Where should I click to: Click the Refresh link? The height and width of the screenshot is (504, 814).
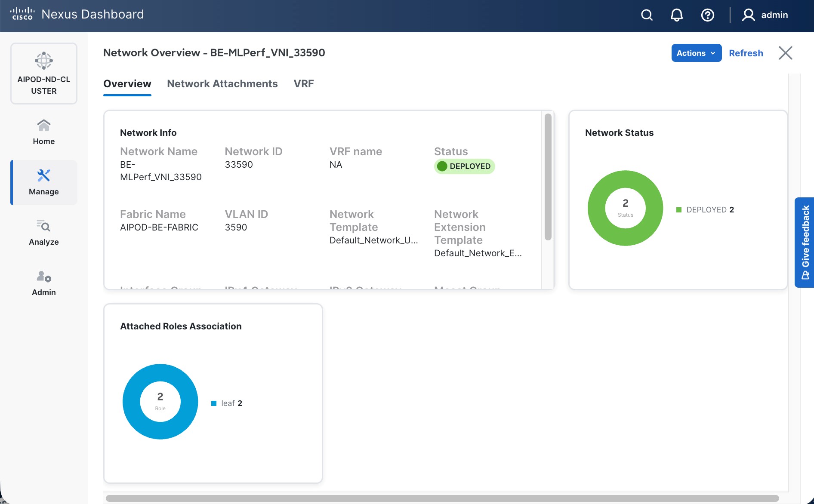click(x=746, y=53)
